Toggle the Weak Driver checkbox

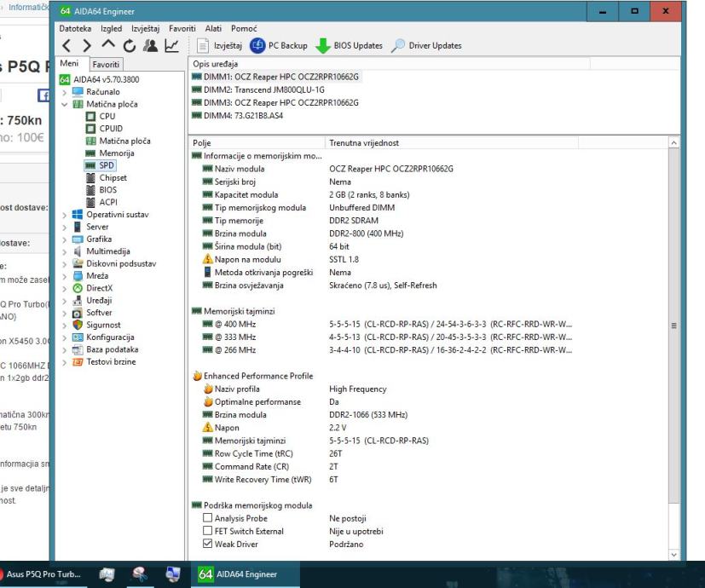[207, 544]
